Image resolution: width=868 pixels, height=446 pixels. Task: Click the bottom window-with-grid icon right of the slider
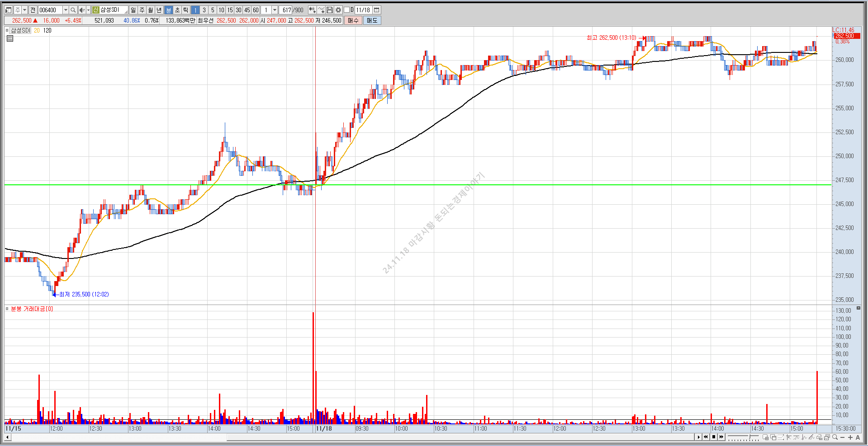click(x=766, y=437)
